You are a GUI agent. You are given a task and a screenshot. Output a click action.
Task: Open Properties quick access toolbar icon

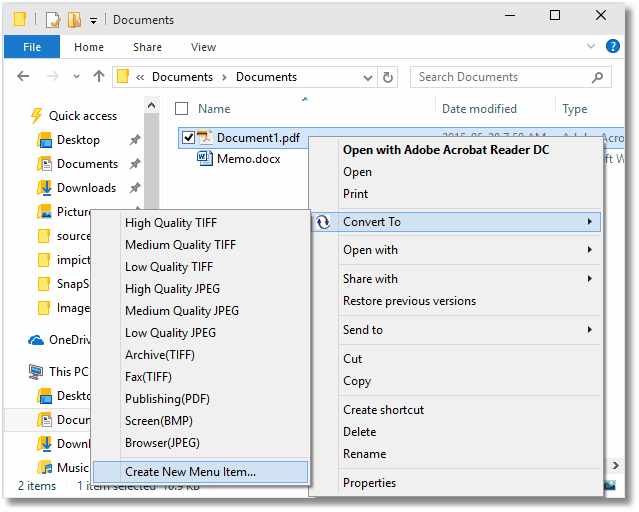click(x=53, y=19)
